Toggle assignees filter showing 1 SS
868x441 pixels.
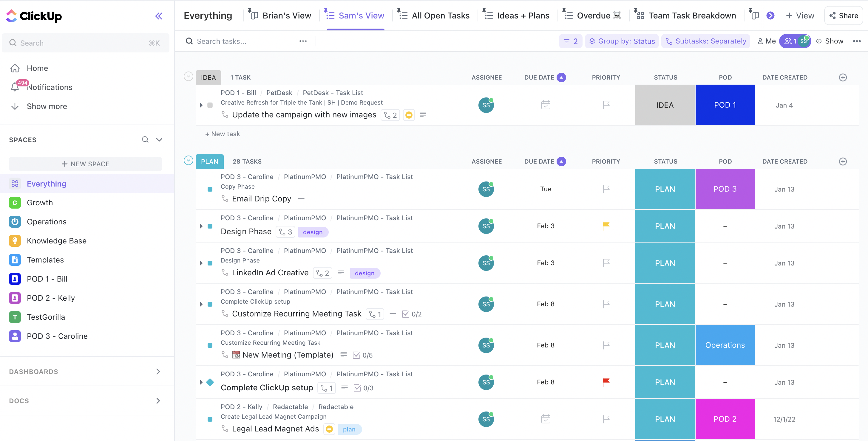pyautogui.click(x=795, y=41)
